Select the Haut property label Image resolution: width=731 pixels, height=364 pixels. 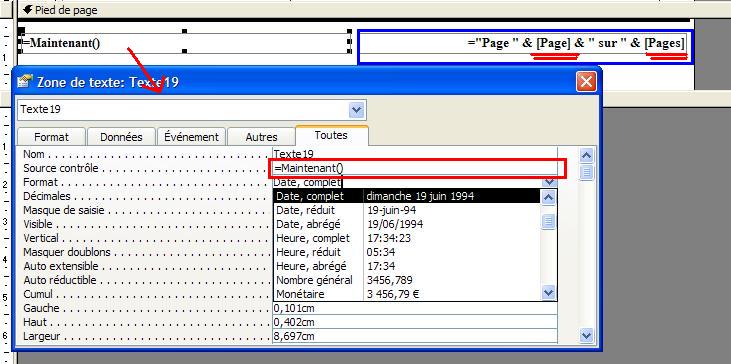[35, 322]
